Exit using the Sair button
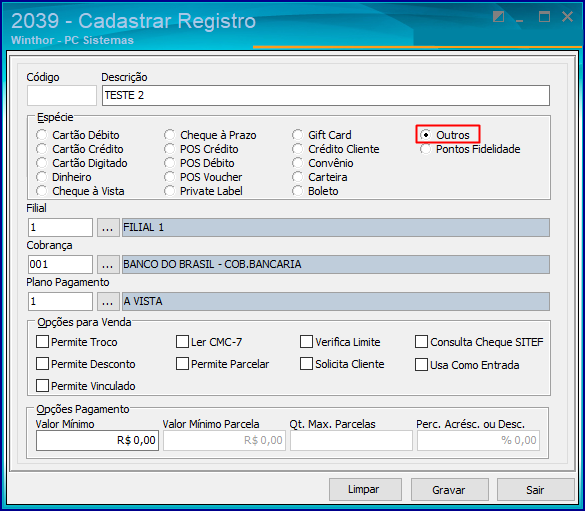 click(x=535, y=489)
